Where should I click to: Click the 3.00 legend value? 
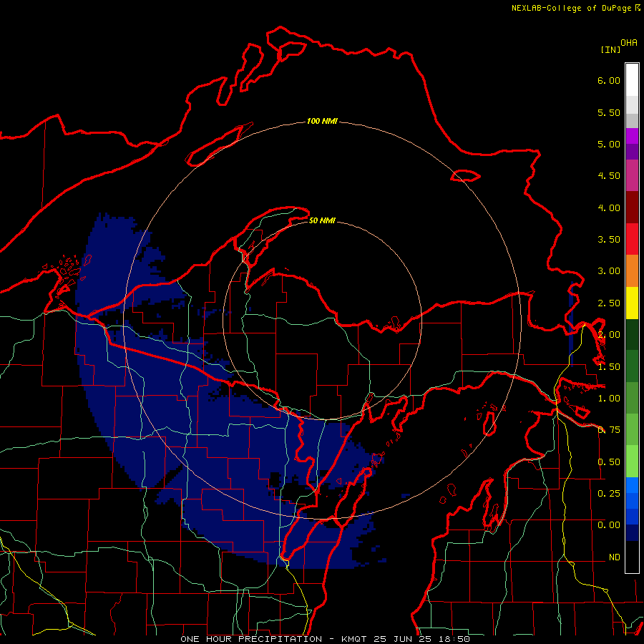609,271
